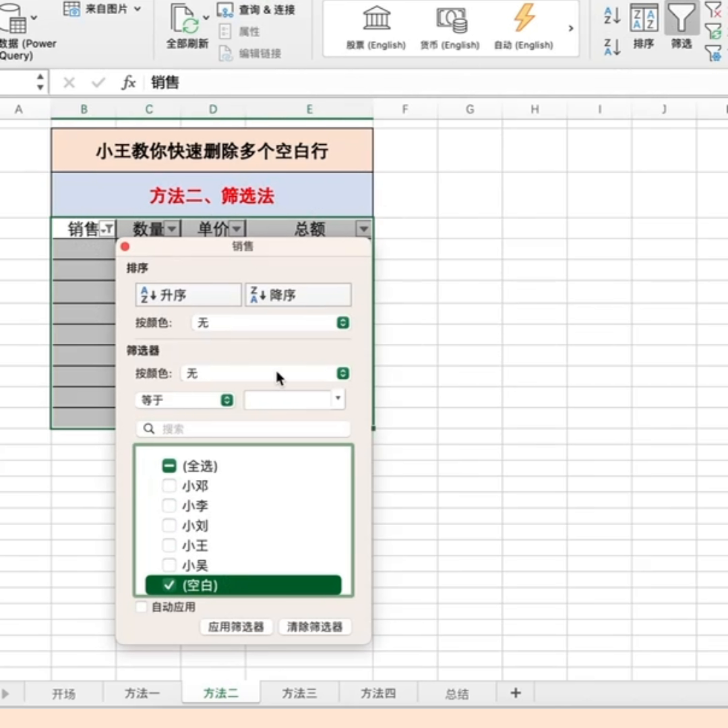728x728 pixels.
Task: Click the Filter funnel icon in the ribbon
Action: click(681, 18)
